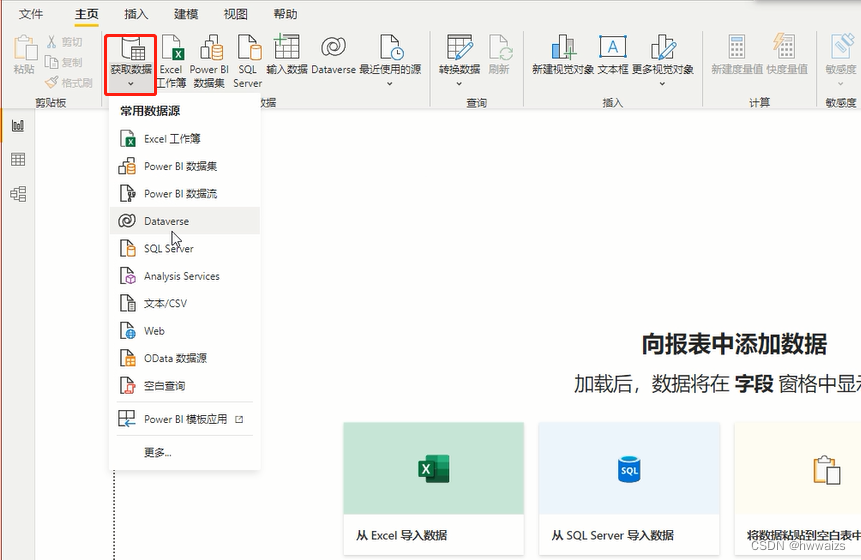Open the 输入数据 table icon
The width and height of the screenshot is (861, 560).
(x=287, y=47)
